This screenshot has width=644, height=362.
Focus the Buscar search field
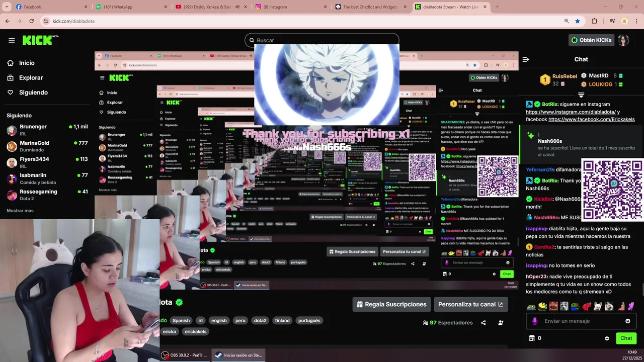click(x=322, y=40)
